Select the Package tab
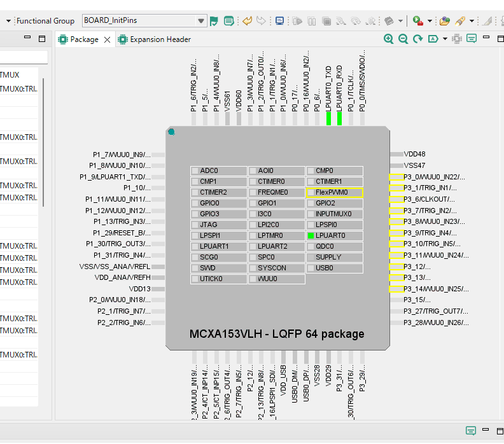Screen dimensions: 504x444 tap(83, 39)
